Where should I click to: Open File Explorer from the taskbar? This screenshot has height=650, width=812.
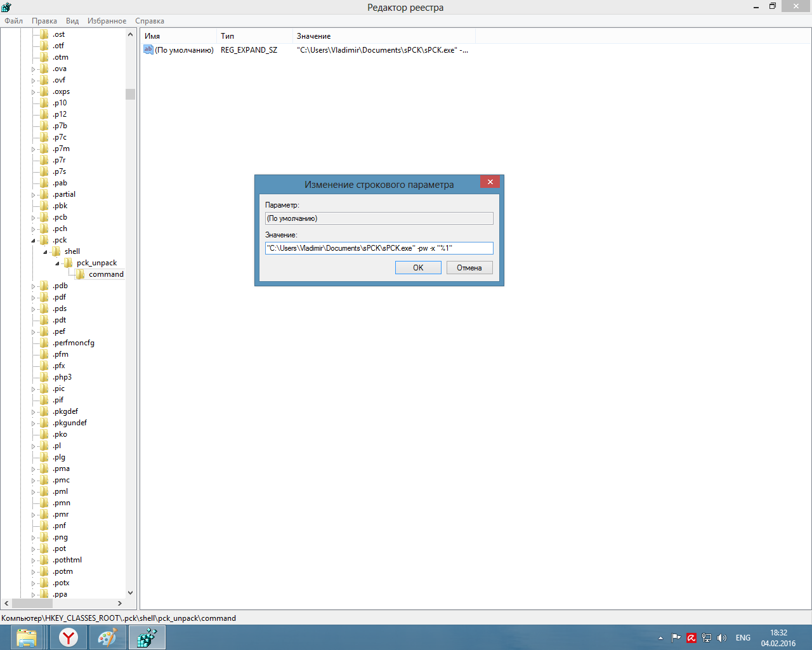(x=27, y=637)
